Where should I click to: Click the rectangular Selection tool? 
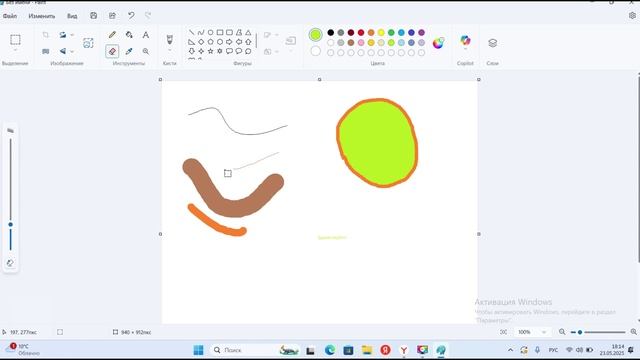pyautogui.click(x=15, y=40)
